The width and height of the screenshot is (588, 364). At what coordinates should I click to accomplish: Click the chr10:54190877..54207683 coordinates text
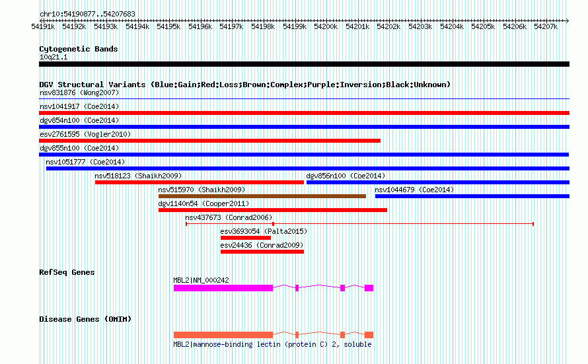click(x=87, y=14)
